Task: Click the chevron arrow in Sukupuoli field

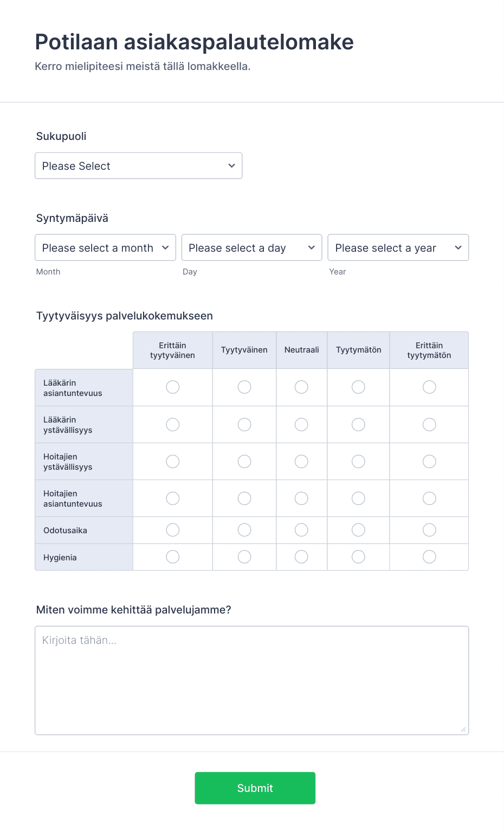Action: point(231,165)
